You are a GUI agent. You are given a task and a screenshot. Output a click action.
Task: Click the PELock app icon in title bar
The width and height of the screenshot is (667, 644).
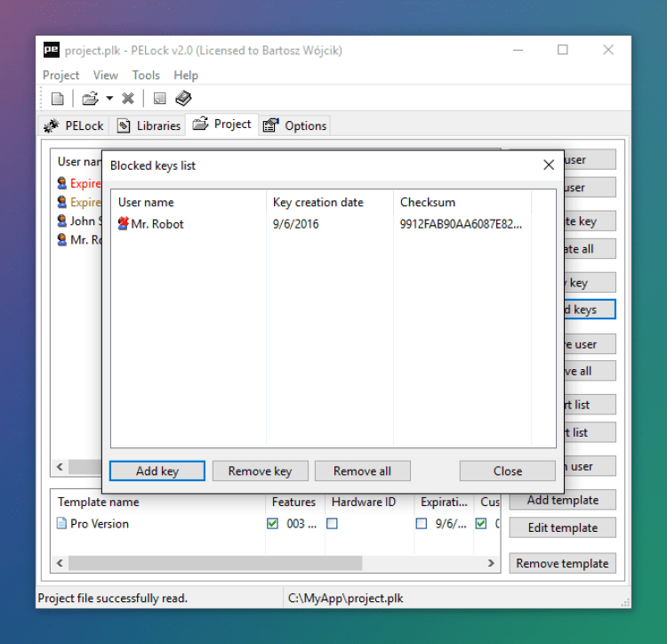(x=52, y=50)
